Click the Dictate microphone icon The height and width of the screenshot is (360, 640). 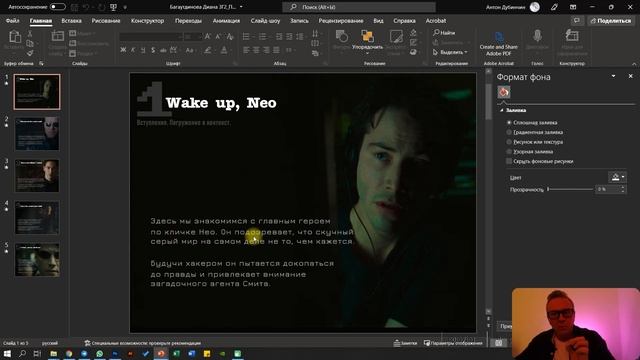538,36
